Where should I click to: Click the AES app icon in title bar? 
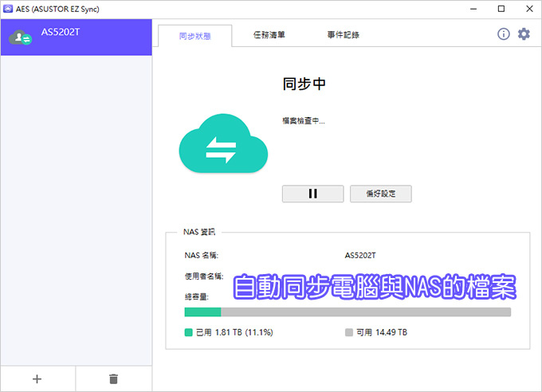8,9
